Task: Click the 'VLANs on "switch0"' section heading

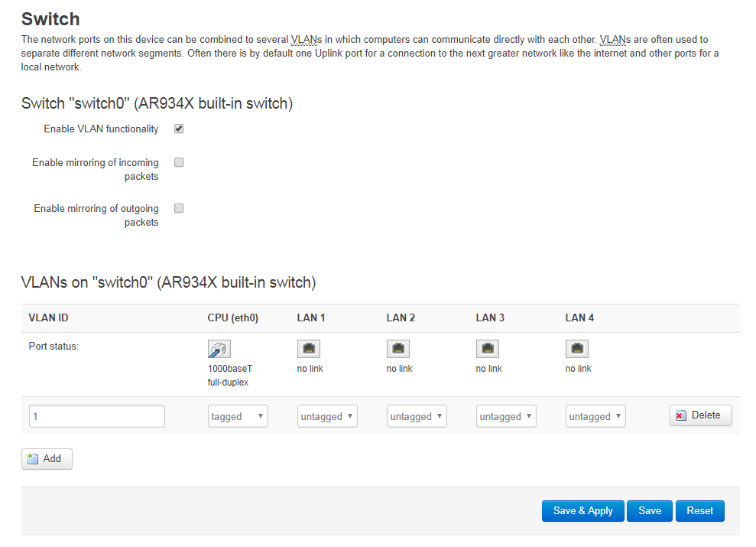Action: 168,282
